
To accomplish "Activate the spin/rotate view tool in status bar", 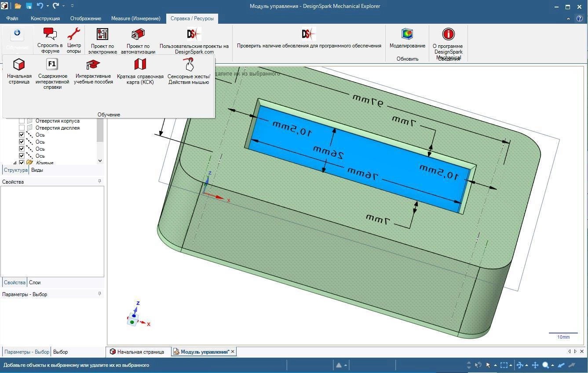I will coord(520,365).
